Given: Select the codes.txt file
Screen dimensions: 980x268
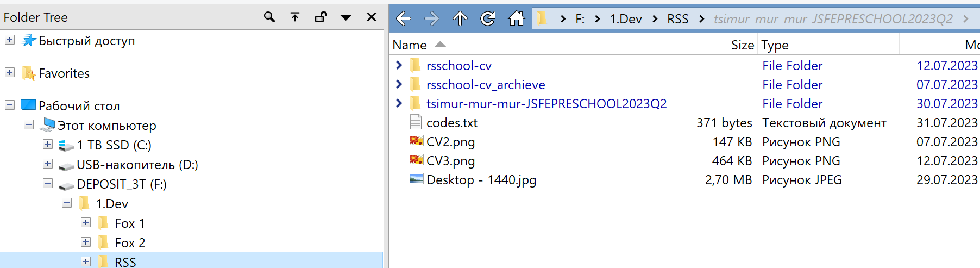Looking at the screenshot, I should tap(451, 123).
